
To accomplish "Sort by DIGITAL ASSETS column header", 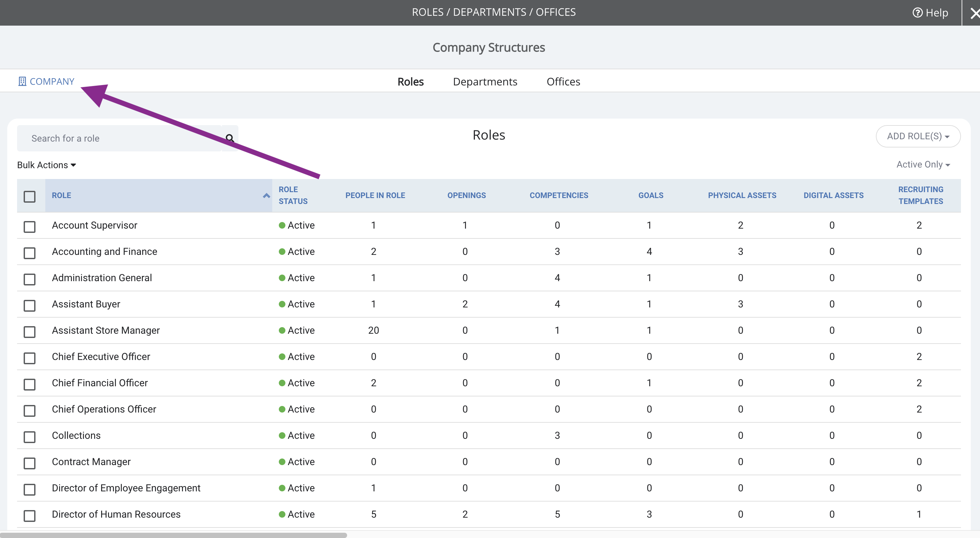I will click(x=833, y=195).
